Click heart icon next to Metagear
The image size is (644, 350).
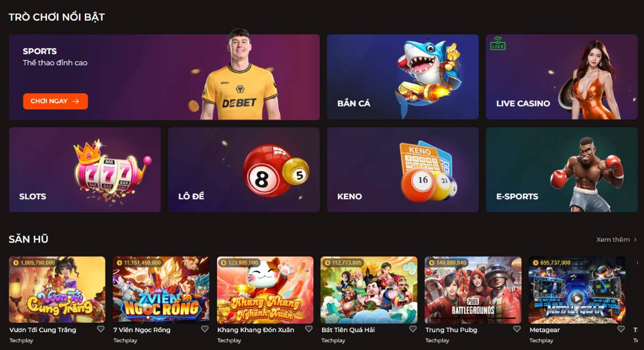621,329
